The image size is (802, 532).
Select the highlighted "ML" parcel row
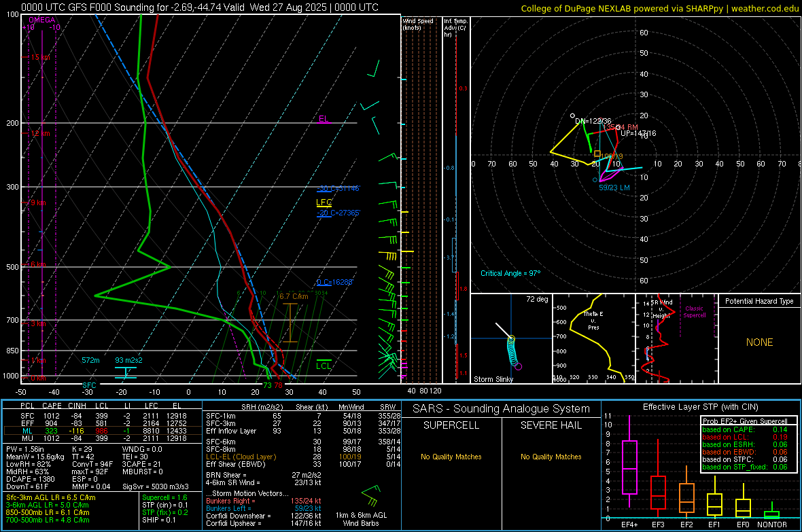101,431
